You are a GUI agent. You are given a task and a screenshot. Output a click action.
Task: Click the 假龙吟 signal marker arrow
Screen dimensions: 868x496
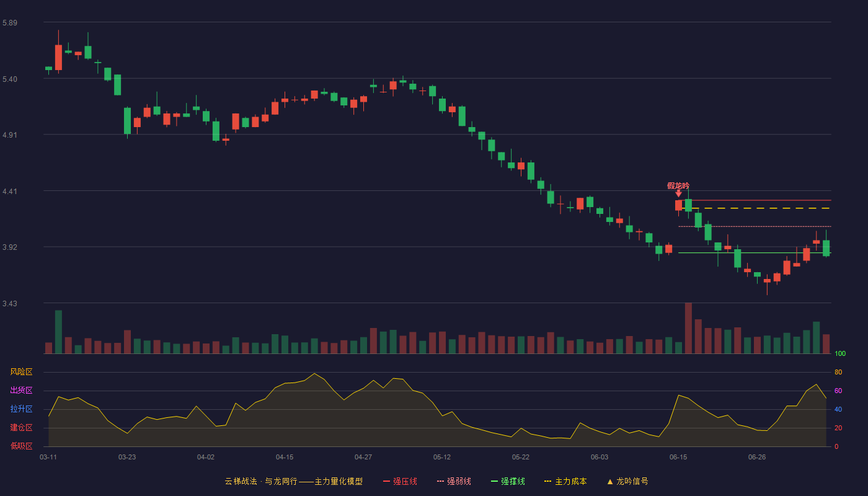point(678,194)
